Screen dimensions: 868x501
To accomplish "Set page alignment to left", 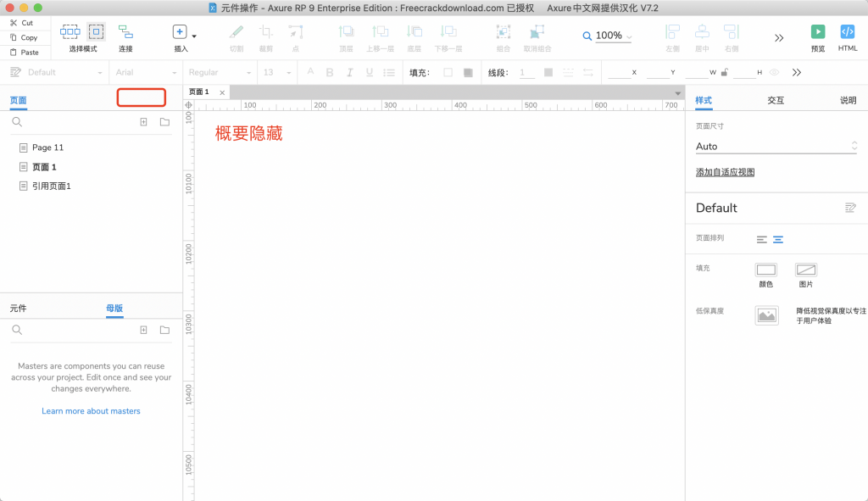I will pyautogui.click(x=762, y=240).
